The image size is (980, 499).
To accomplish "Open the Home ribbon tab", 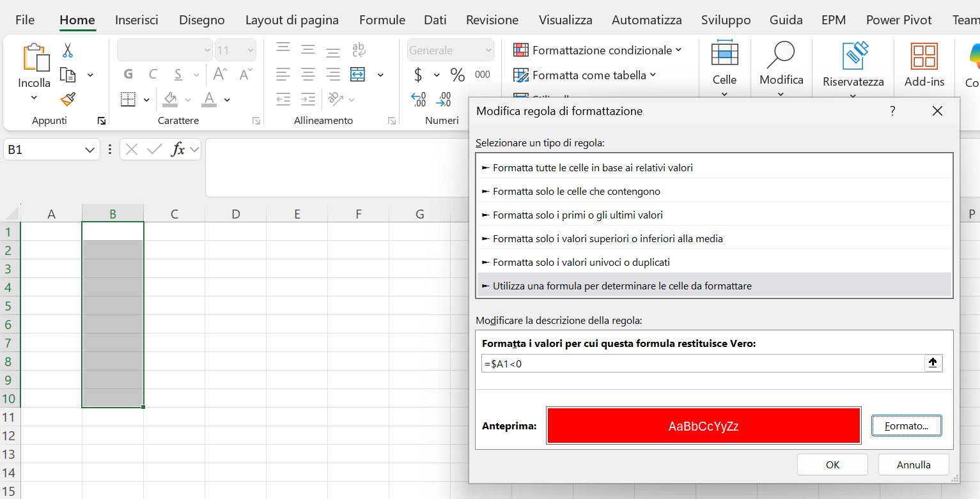I will coord(77,20).
